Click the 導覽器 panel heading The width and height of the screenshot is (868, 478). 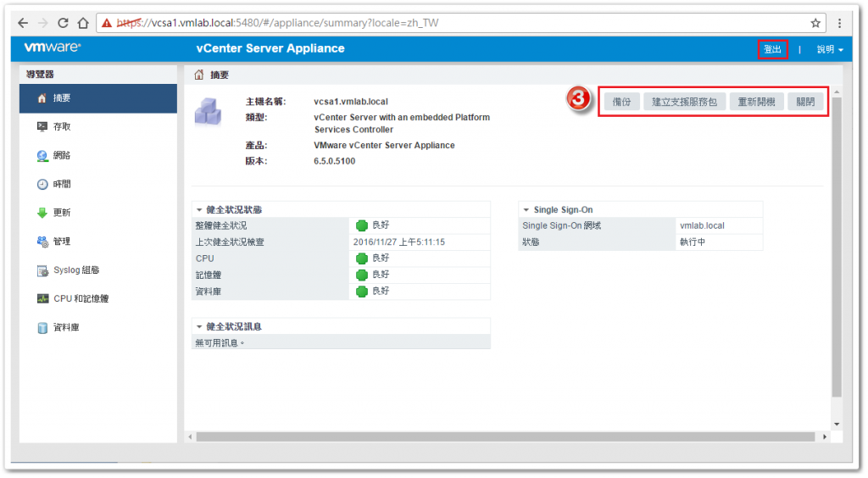point(40,74)
